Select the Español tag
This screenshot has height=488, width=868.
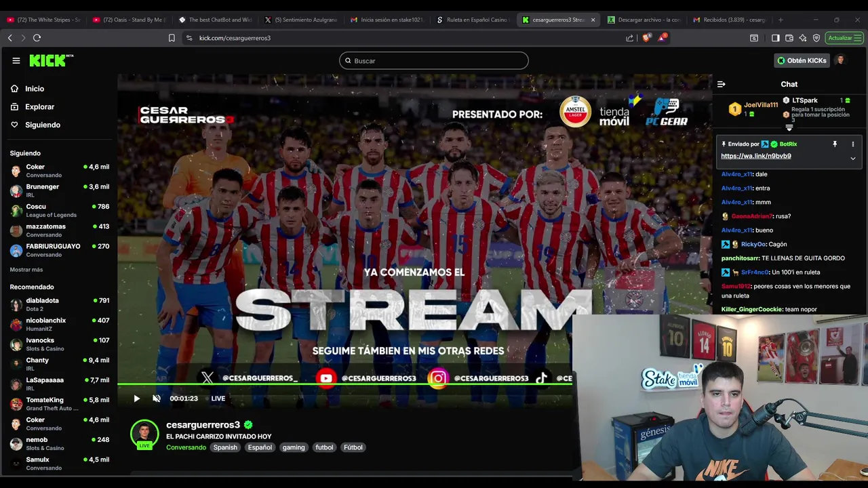click(x=260, y=447)
